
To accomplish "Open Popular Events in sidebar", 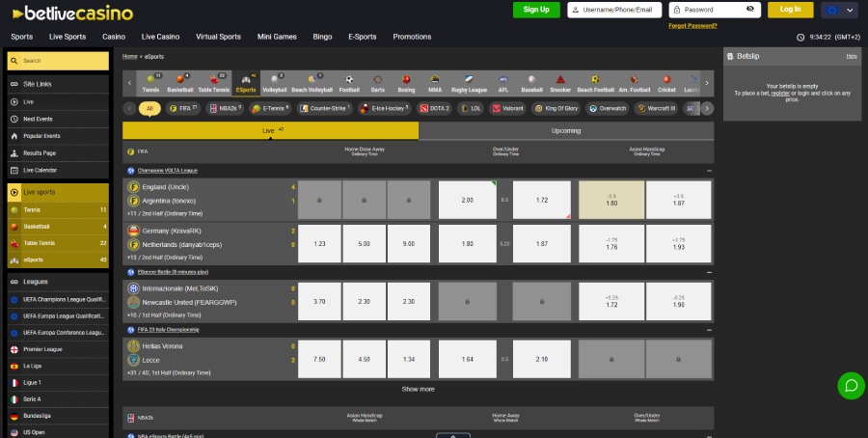I will 58,136.
